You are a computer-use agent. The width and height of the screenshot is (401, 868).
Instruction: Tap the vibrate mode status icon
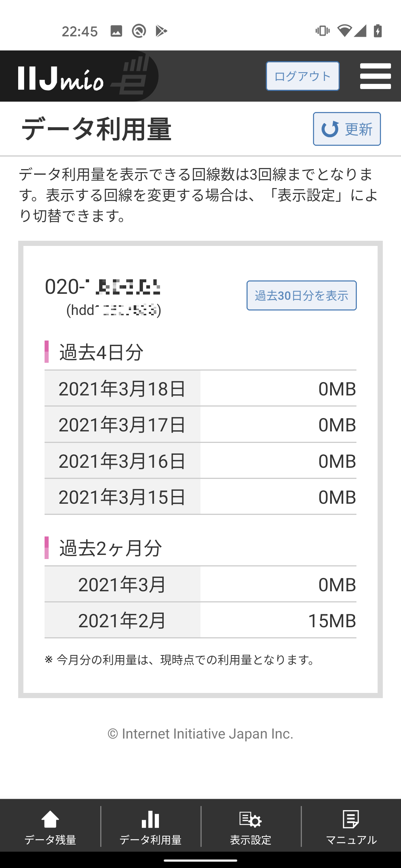[322, 31]
